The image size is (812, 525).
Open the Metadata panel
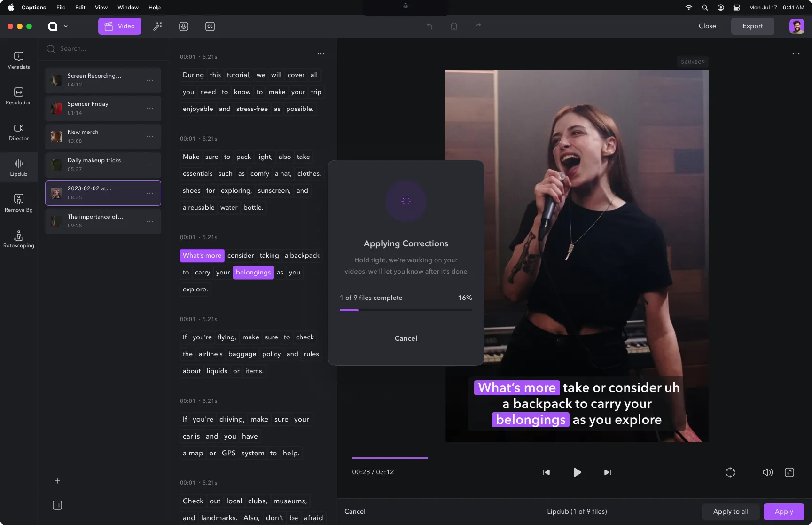pos(18,60)
